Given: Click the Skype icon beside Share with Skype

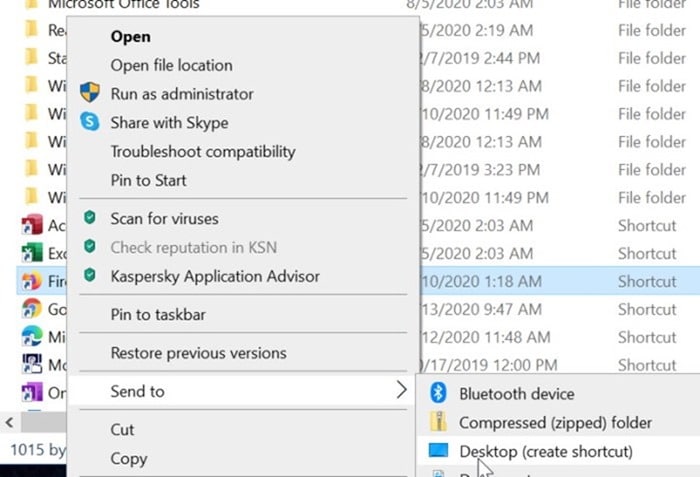Looking at the screenshot, I should 90,122.
